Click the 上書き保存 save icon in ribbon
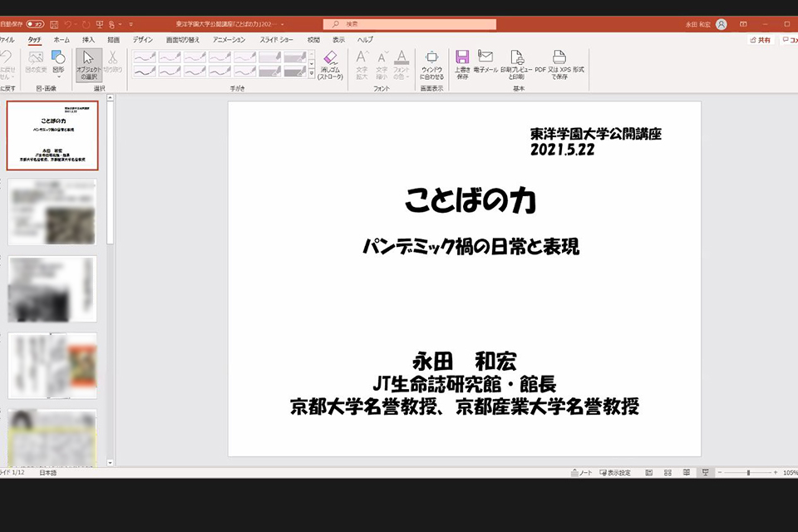 [462, 65]
